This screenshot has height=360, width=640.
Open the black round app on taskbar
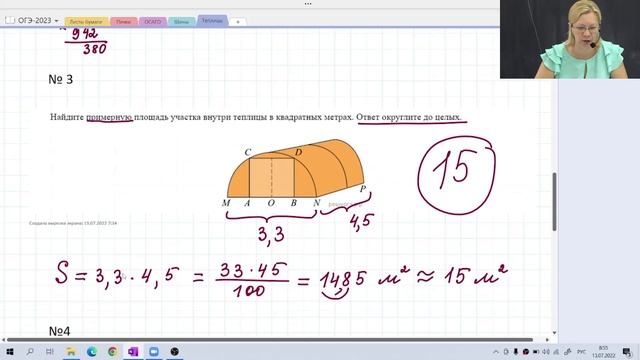(175, 351)
